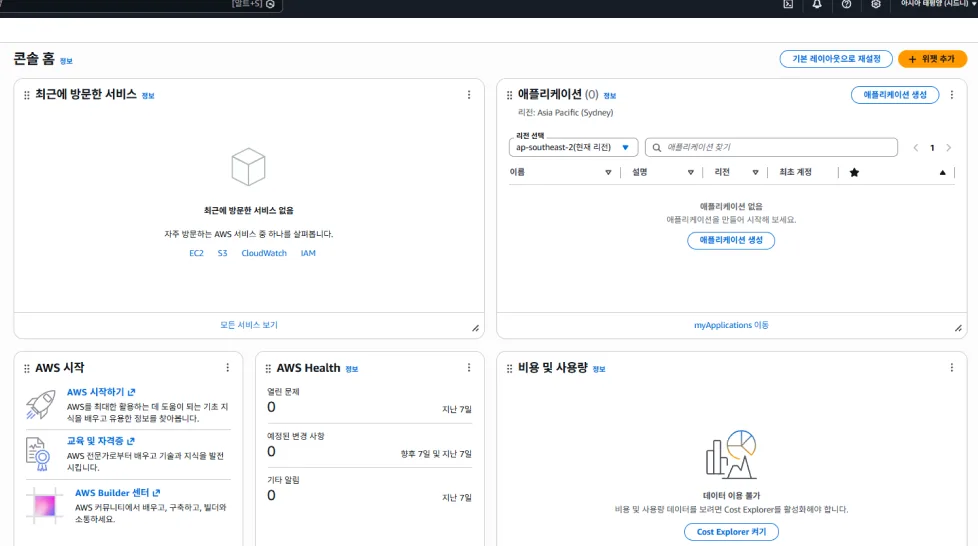The height and width of the screenshot is (546, 978).
Task: Open Applications widget three-dot options menu
Action: tap(952, 95)
